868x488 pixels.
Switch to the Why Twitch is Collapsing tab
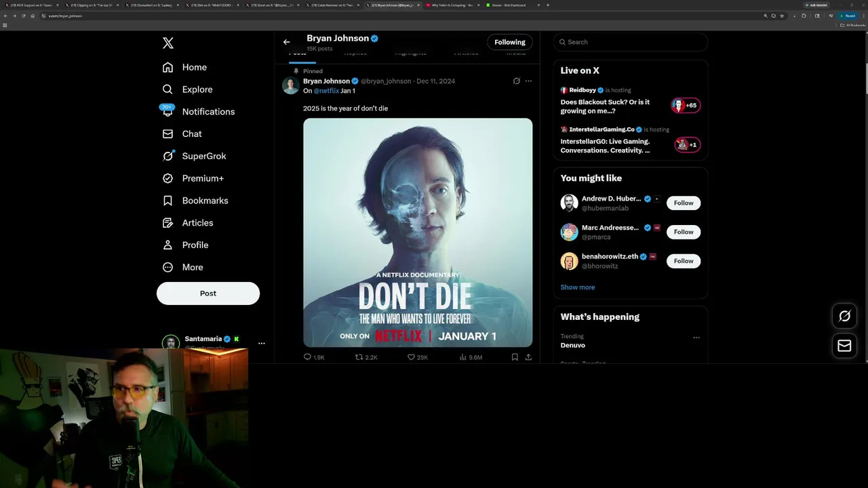452,5
